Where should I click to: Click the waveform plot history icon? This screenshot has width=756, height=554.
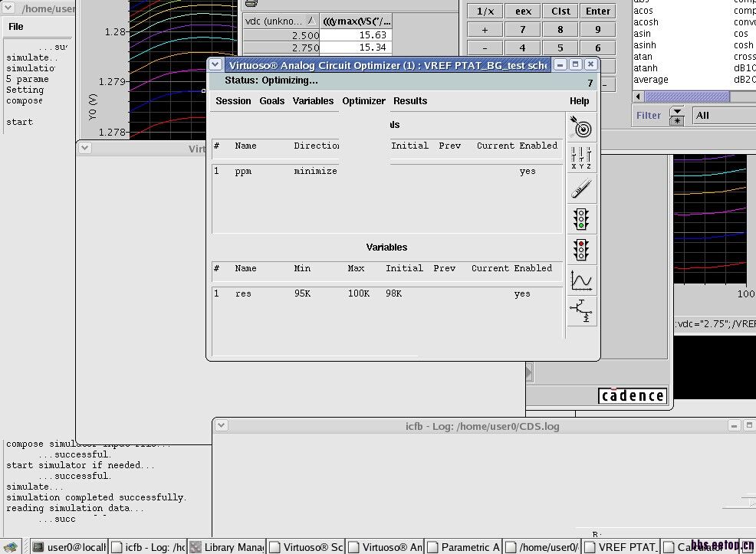pyautogui.click(x=581, y=280)
